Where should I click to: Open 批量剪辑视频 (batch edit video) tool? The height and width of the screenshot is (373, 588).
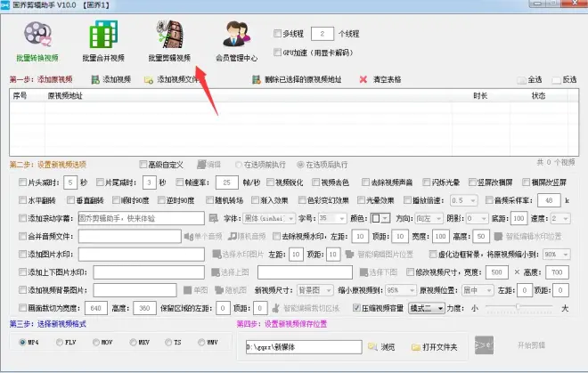point(168,41)
